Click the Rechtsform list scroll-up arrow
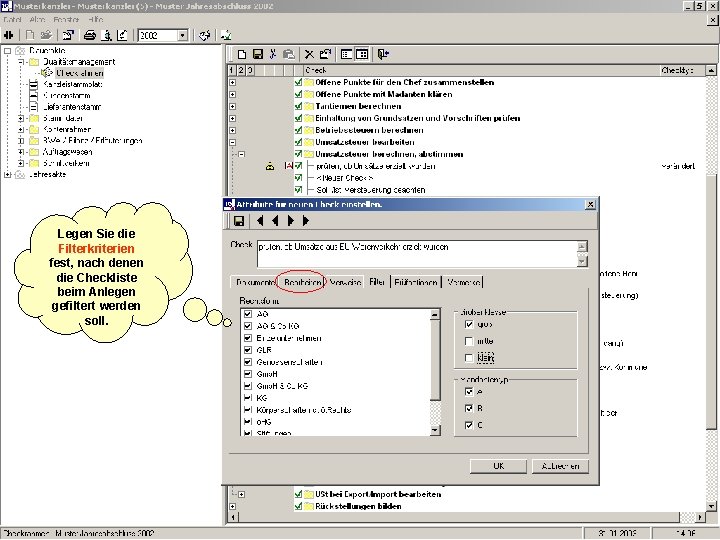The width and height of the screenshot is (720, 540). coord(435,314)
